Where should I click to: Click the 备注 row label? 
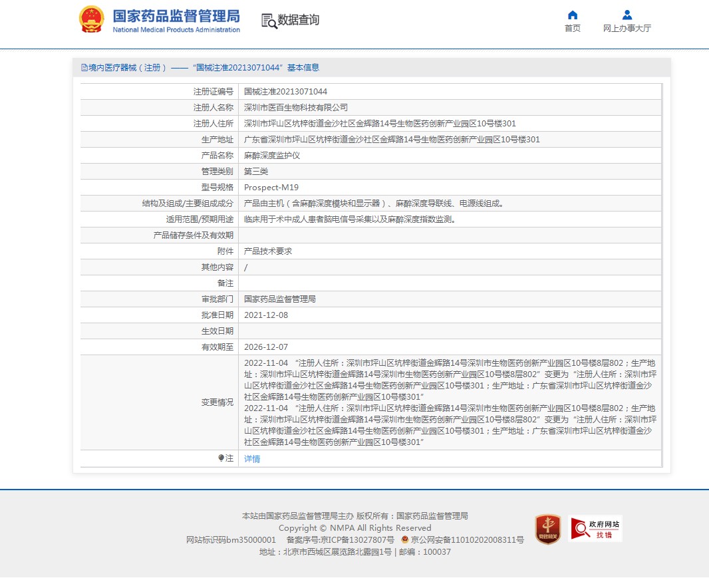tap(225, 283)
